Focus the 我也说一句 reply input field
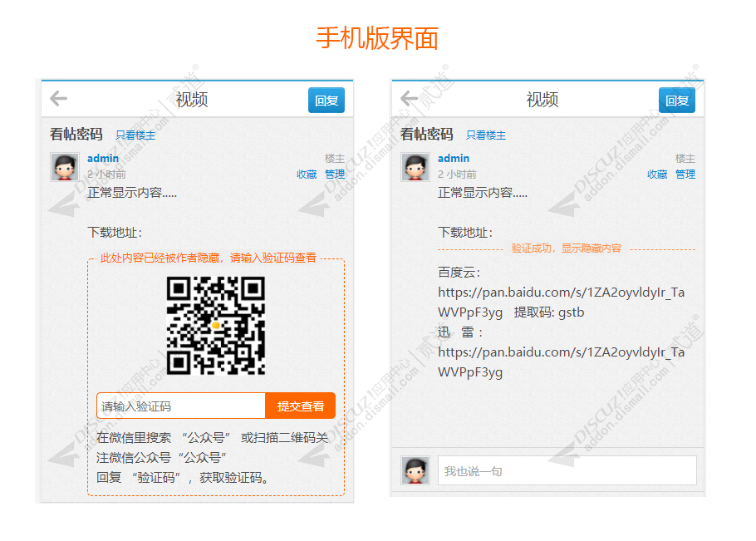The width and height of the screenshot is (756, 541). point(567,470)
